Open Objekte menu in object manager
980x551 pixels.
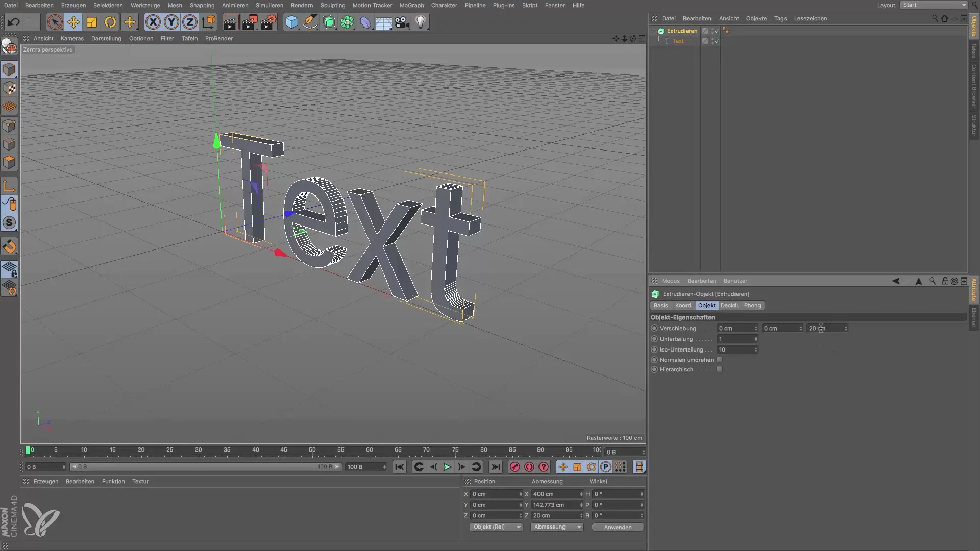(x=756, y=18)
